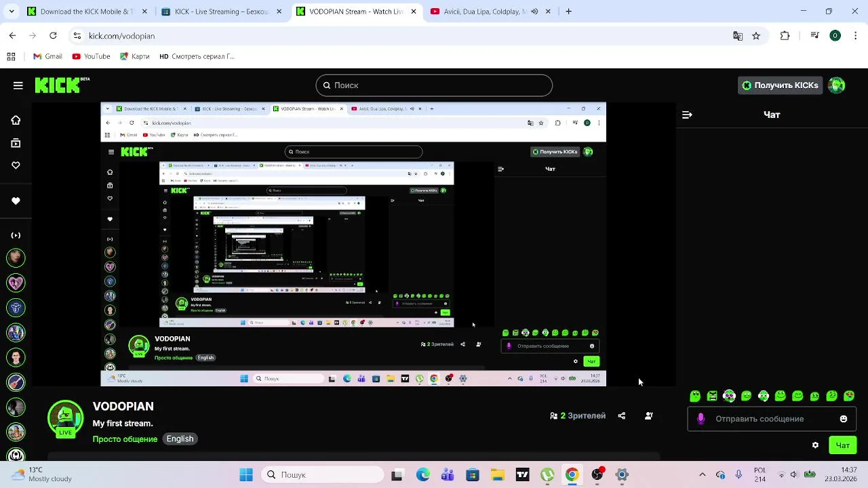The width and height of the screenshot is (868, 488).
Task: Click the taskbar Пошук search box
Action: pos(323,475)
